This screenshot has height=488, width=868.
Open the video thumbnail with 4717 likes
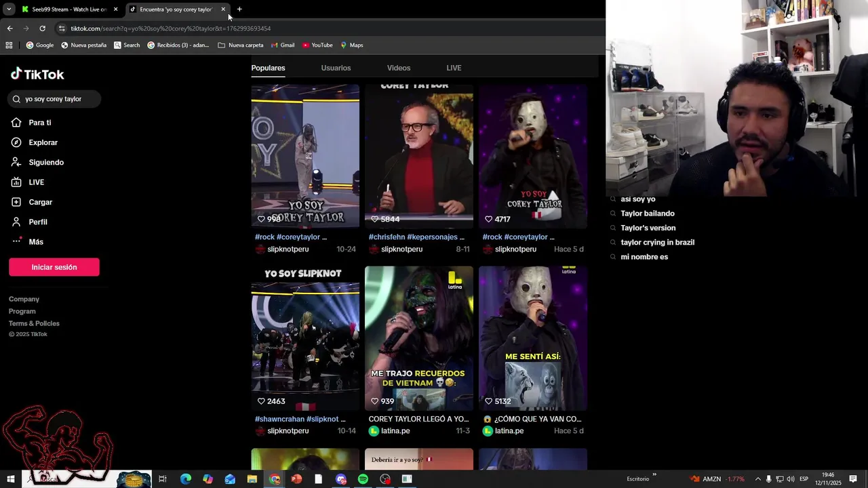point(533,156)
